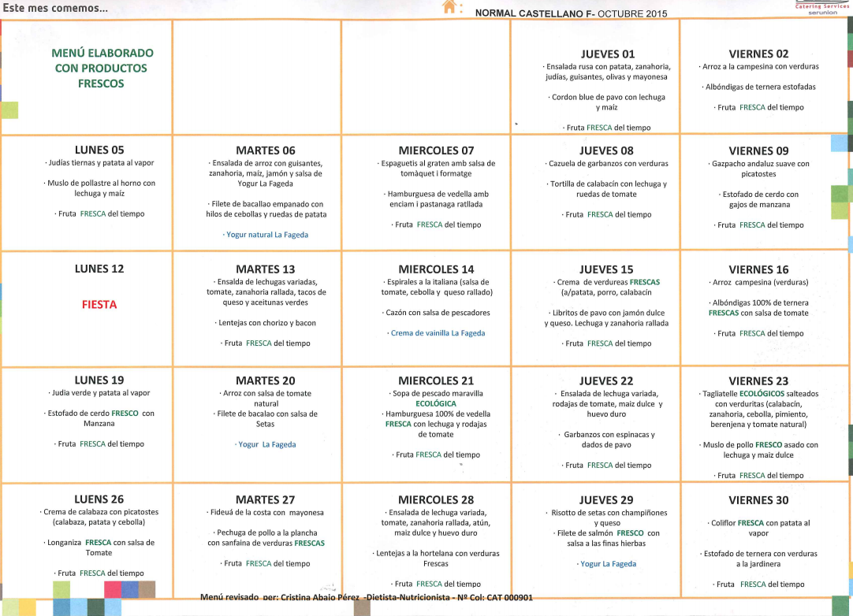The width and height of the screenshot is (853, 616).
Task: Click 'Yogur La Fageda' under Jueves 29
Action: (x=605, y=564)
